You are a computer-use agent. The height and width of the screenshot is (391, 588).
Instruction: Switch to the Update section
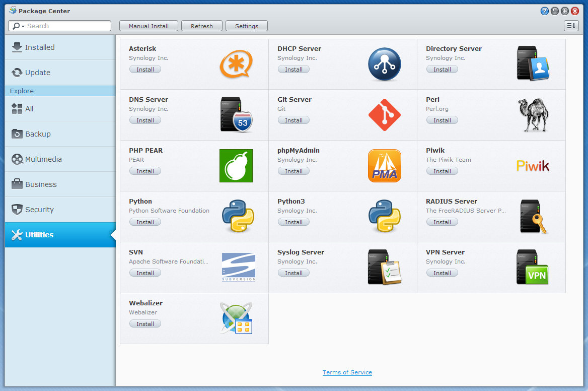click(60, 73)
